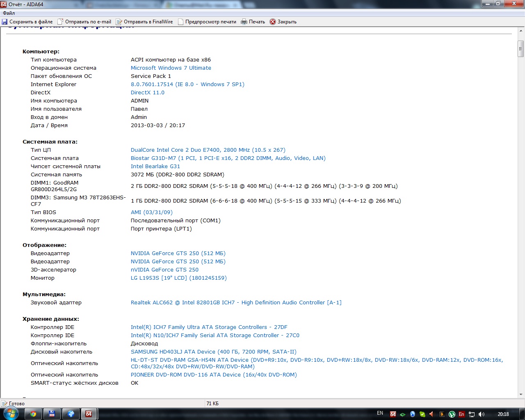Image resolution: width=525 pixels, height=420 pixels.
Task: Open 'Предпросмотр печати' print preview
Action: pos(207,22)
